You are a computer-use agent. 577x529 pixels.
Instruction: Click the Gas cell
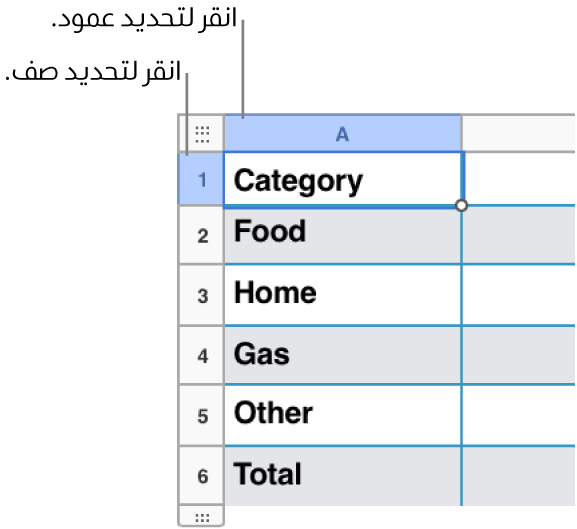[x=343, y=355]
